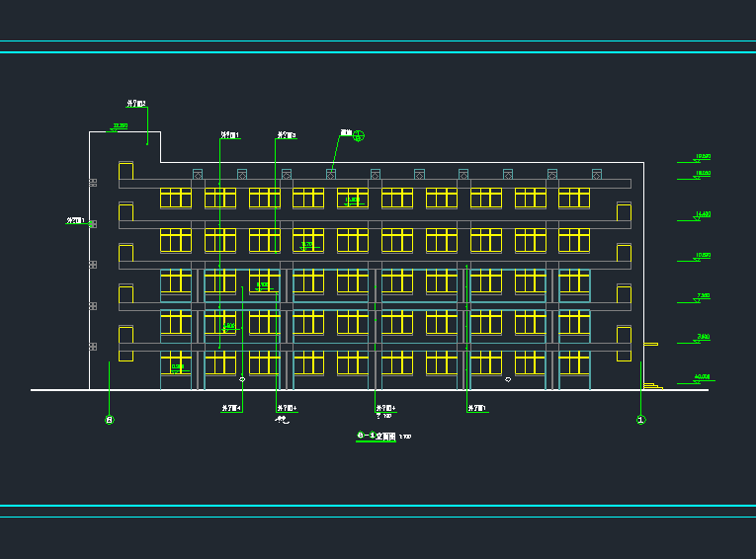Click the grid axis bubble at bottom left
Image resolution: width=756 pixels, height=559 pixels.
[110, 420]
